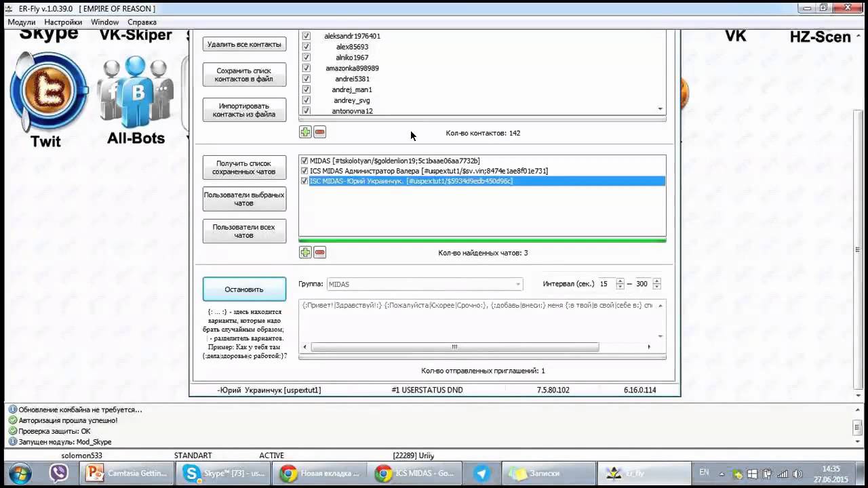
Task: Click the message template horizontal scrollbar thumb
Action: (x=454, y=347)
